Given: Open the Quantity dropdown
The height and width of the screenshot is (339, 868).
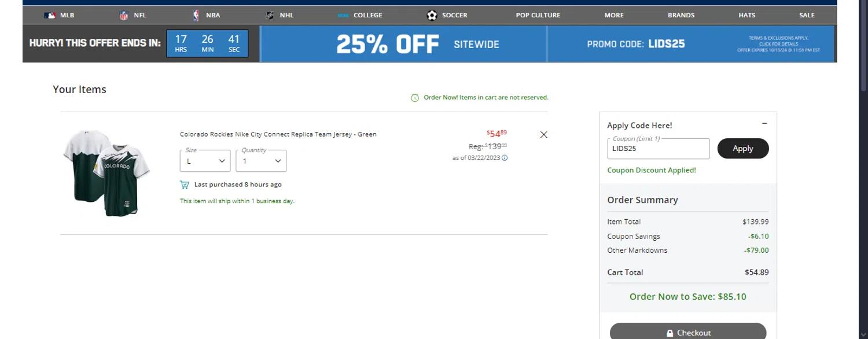Looking at the screenshot, I should 261,161.
